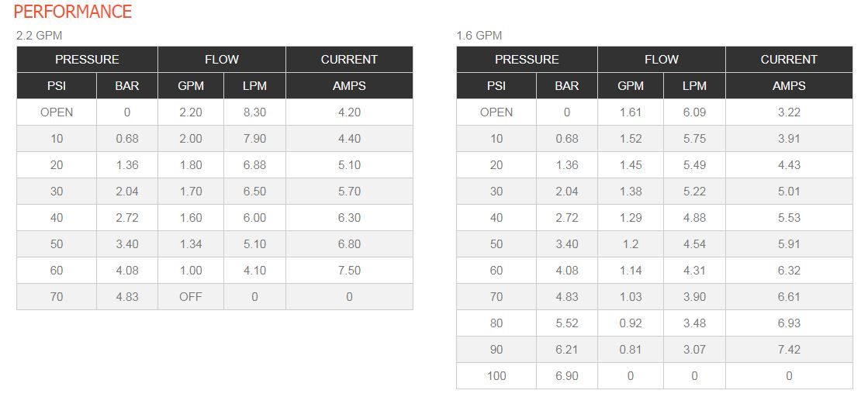Select the 2.2 GPM table label
Viewport: 868px width, 404px height.
click(x=40, y=36)
